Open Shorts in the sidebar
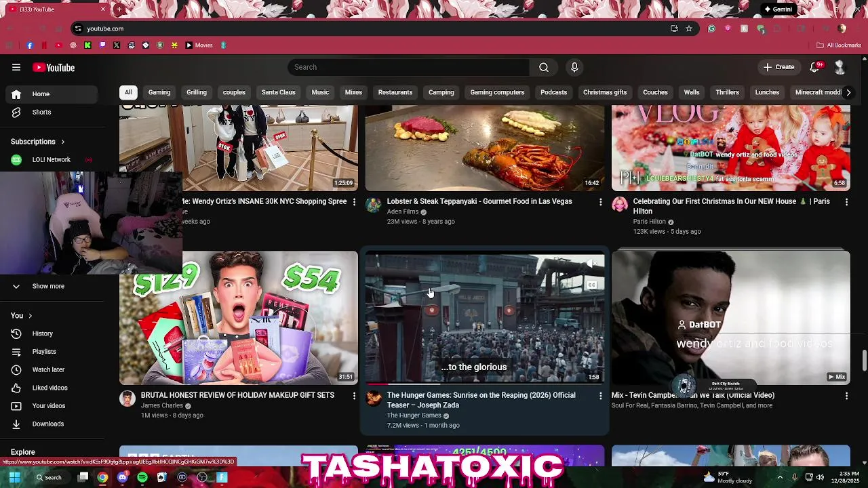This screenshot has height=488, width=868. tap(41, 112)
